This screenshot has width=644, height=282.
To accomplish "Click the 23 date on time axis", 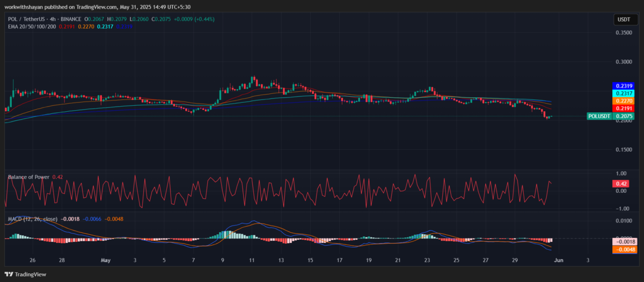I will click(427, 260).
